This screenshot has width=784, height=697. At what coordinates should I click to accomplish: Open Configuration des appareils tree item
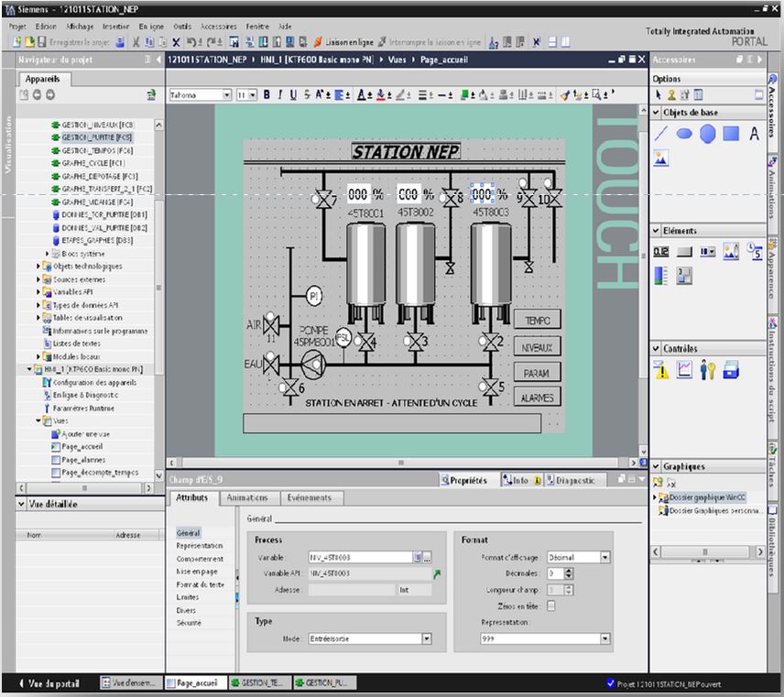click(94, 383)
